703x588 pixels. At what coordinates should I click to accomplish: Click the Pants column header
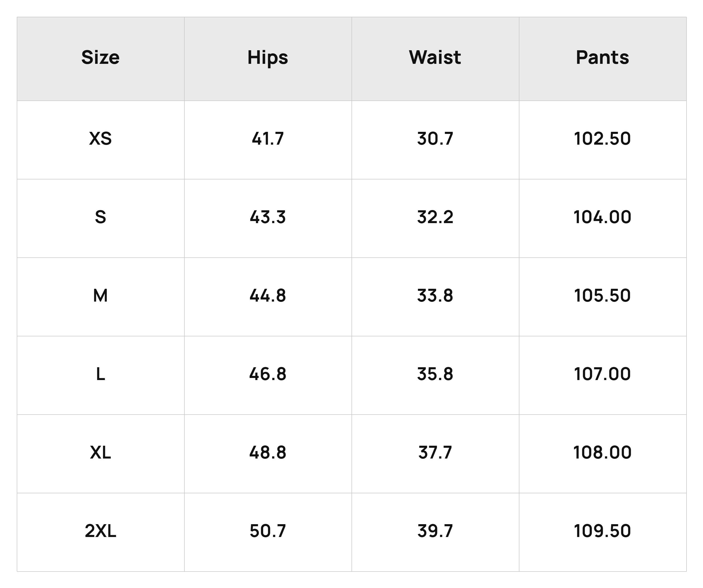(x=603, y=59)
